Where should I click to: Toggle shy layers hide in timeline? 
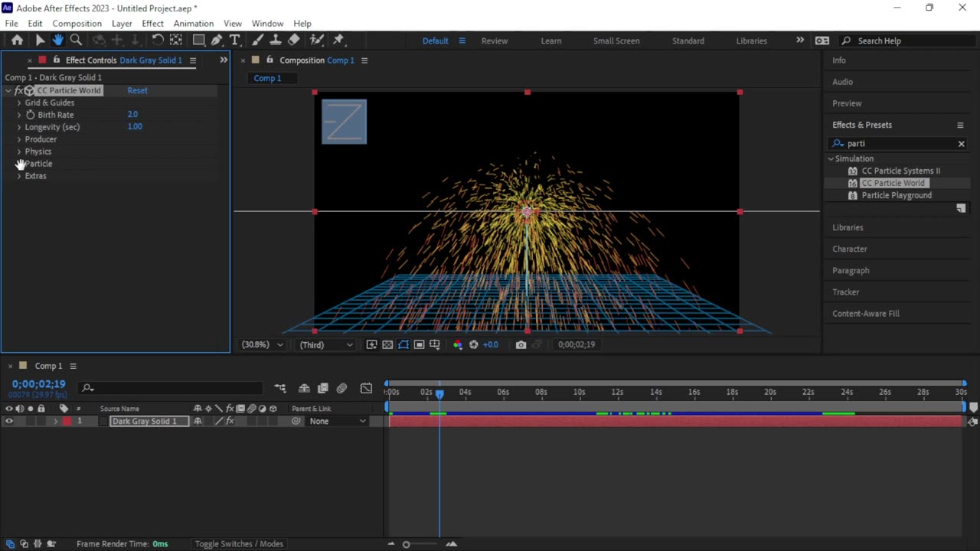(x=304, y=389)
